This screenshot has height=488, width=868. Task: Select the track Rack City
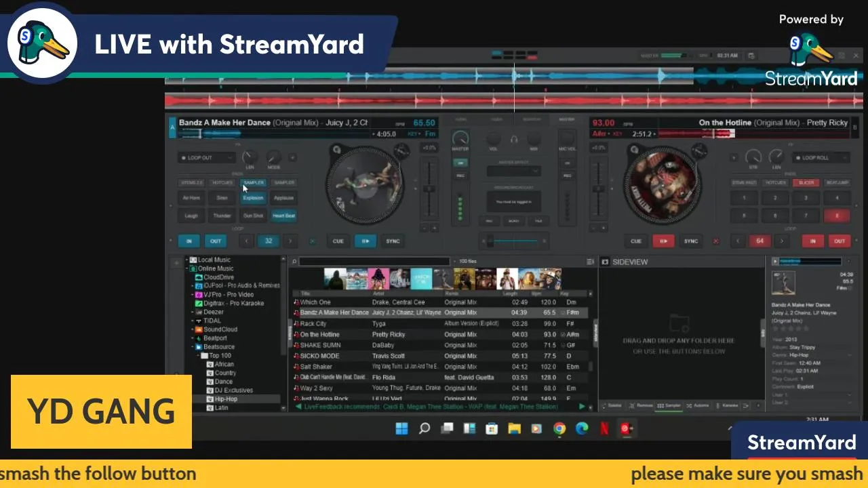pyautogui.click(x=441, y=324)
